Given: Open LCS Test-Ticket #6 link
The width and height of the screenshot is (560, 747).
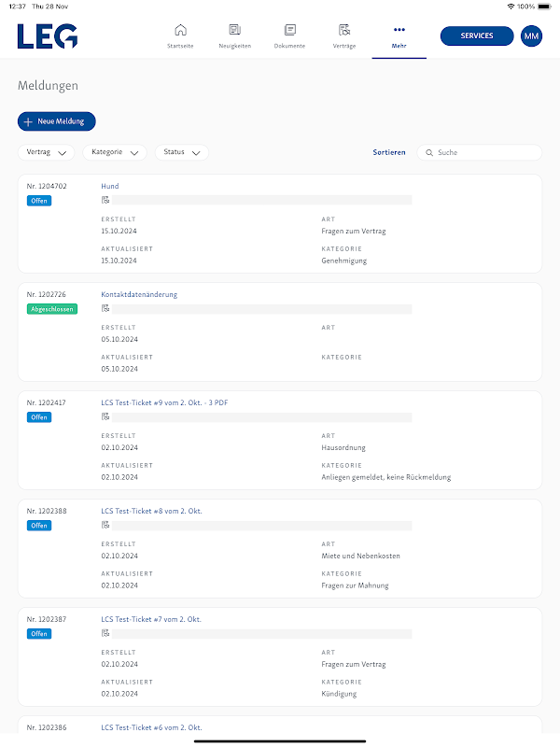Looking at the screenshot, I should [x=151, y=727].
